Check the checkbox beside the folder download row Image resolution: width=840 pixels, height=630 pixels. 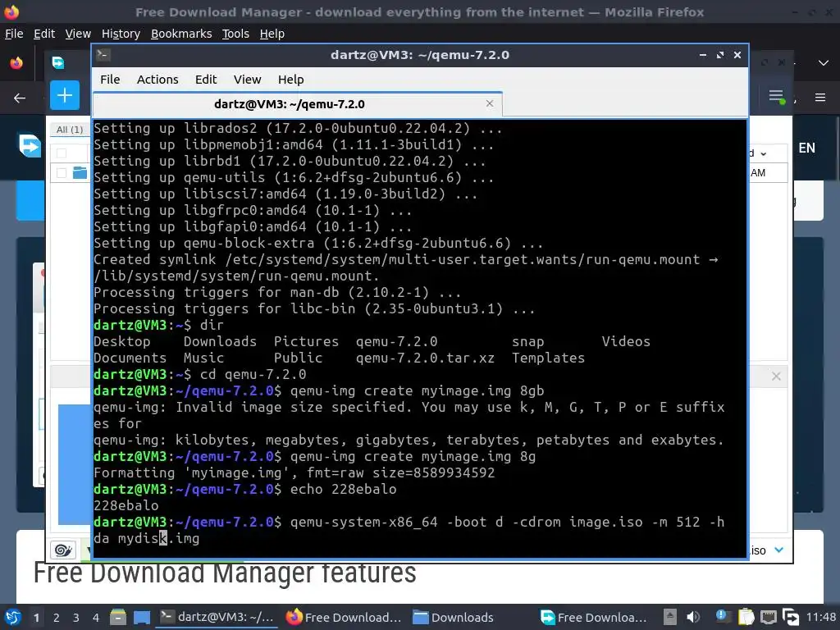coord(62,172)
